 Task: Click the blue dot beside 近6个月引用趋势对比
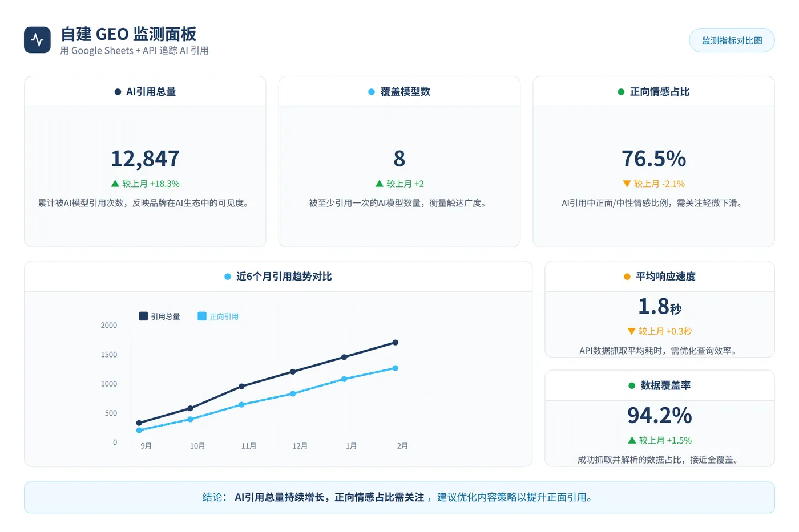(228, 277)
